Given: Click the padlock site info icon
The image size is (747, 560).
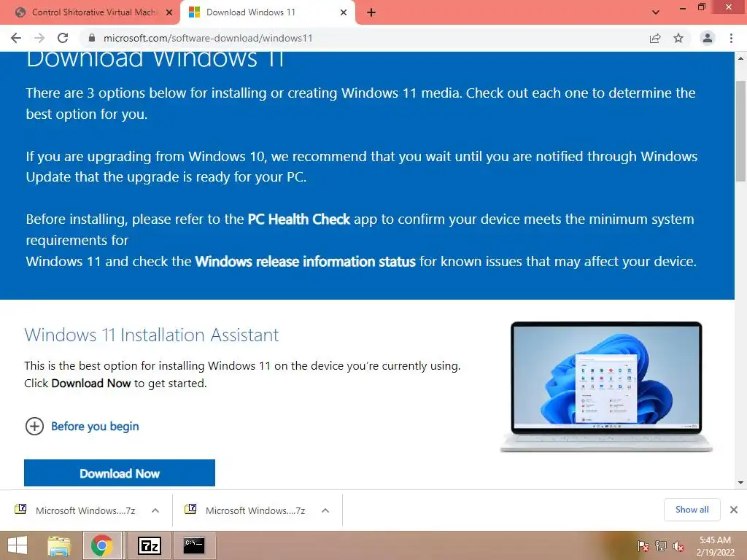Looking at the screenshot, I should coord(91,38).
